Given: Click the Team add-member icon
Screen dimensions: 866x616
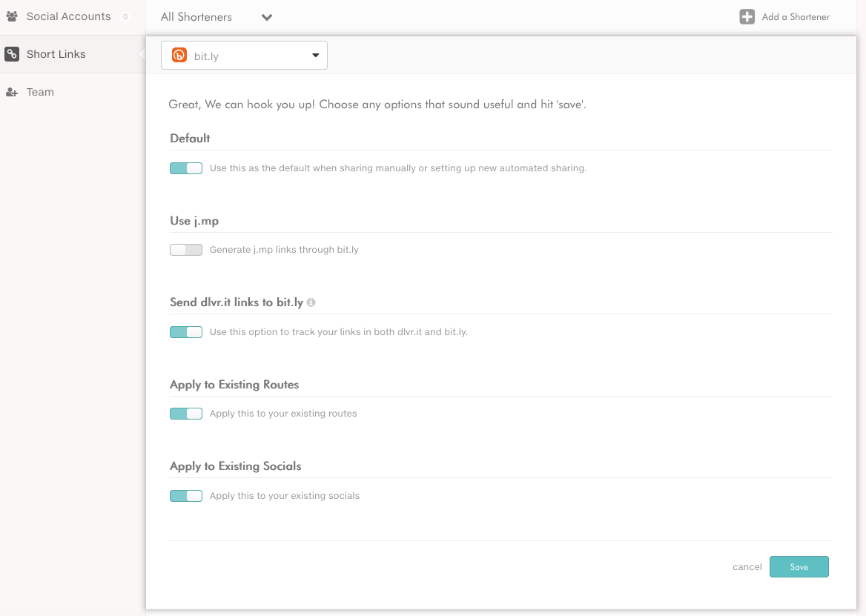Looking at the screenshot, I should [12, 92].
